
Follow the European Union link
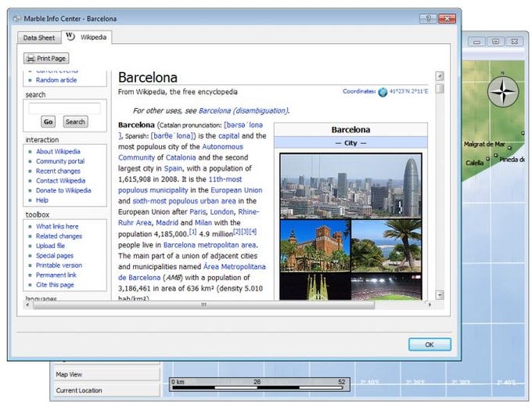click(236, 190)
